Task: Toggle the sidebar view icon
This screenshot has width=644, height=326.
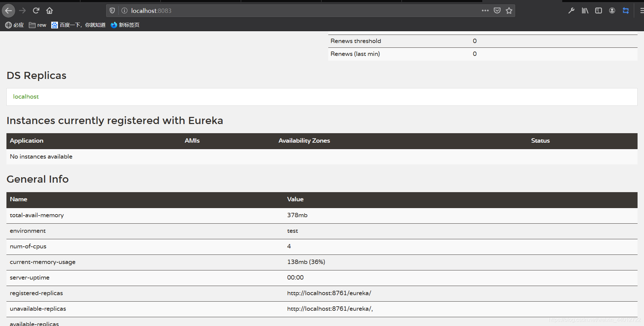Action: coord(599,11)
